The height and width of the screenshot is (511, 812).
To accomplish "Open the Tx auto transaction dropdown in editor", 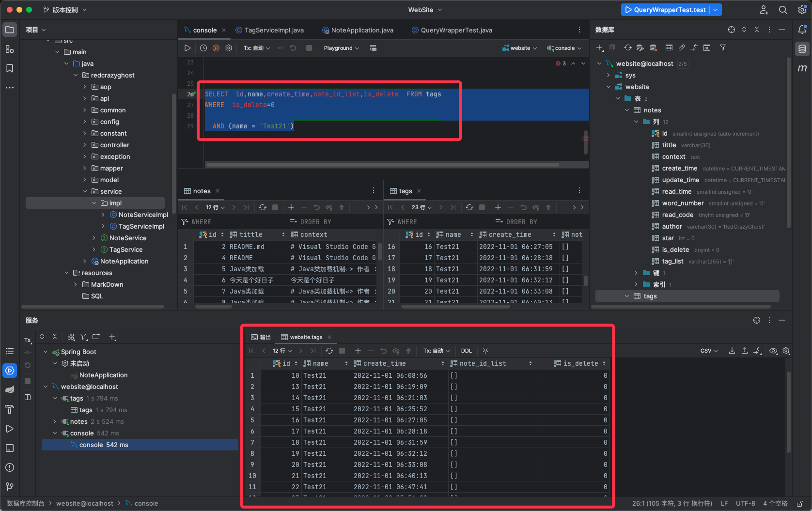I will 256,48.
